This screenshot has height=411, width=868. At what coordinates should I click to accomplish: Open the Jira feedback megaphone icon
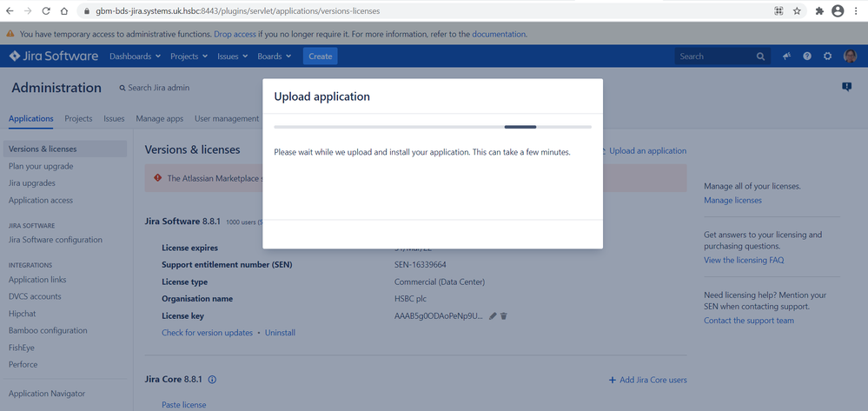coord(786,56)
